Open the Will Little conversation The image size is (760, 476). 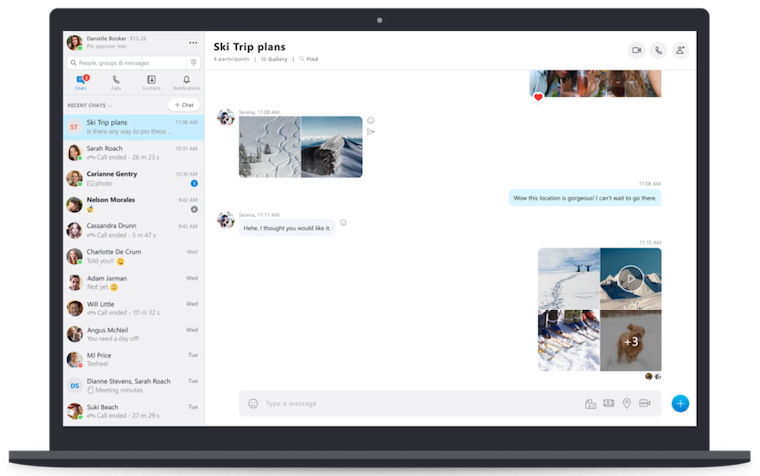click(x=133, y=308)
